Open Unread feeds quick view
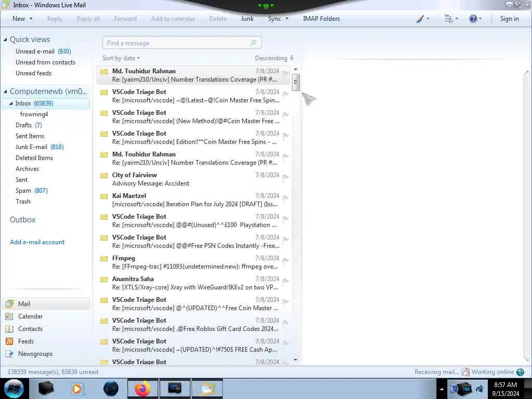This screenshot has width=532, height=399. pos(34,73)
